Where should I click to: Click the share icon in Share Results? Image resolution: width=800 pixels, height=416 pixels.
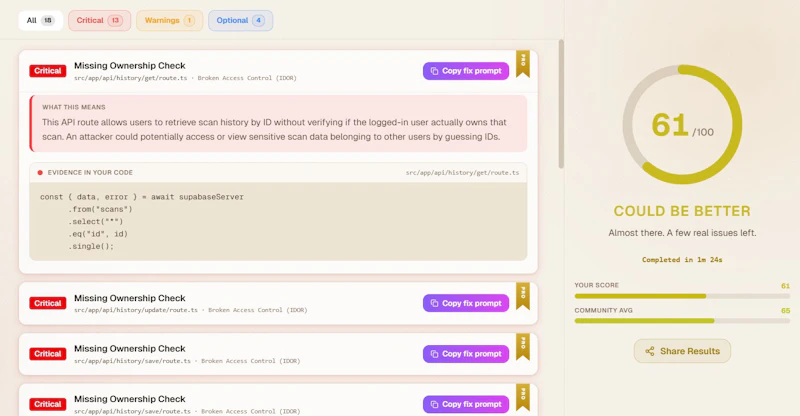[649, 351]
